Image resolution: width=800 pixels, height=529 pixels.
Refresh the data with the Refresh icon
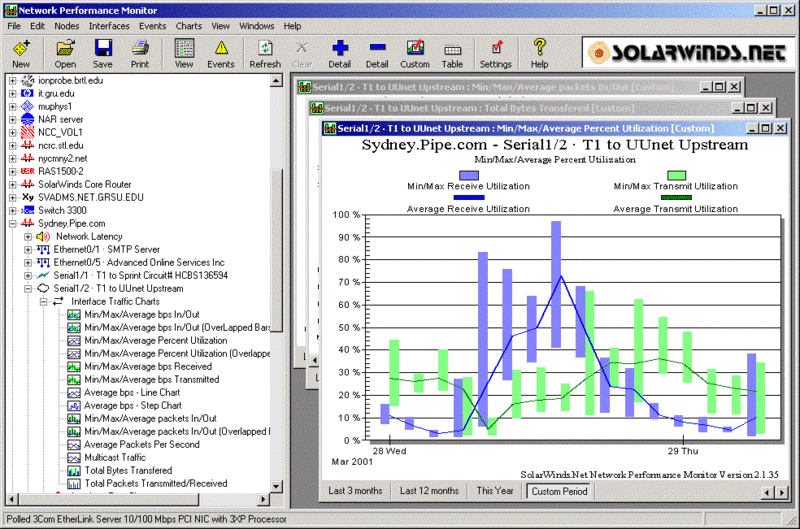pos(265,53)
